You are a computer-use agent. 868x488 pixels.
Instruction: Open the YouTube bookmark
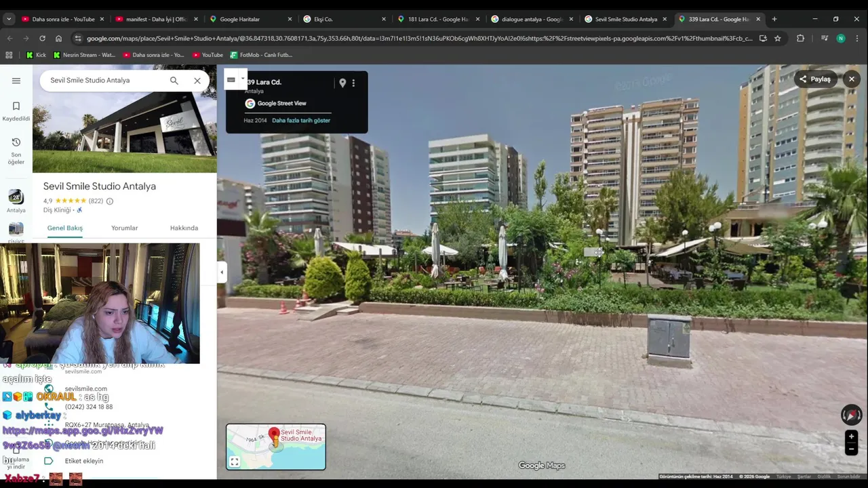pos(208,55)
